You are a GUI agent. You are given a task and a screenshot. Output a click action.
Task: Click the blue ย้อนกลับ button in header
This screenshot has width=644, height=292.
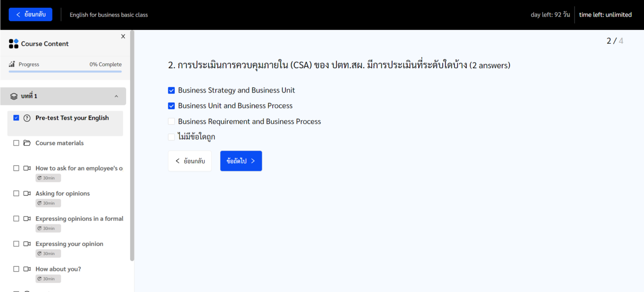(30, 15)
